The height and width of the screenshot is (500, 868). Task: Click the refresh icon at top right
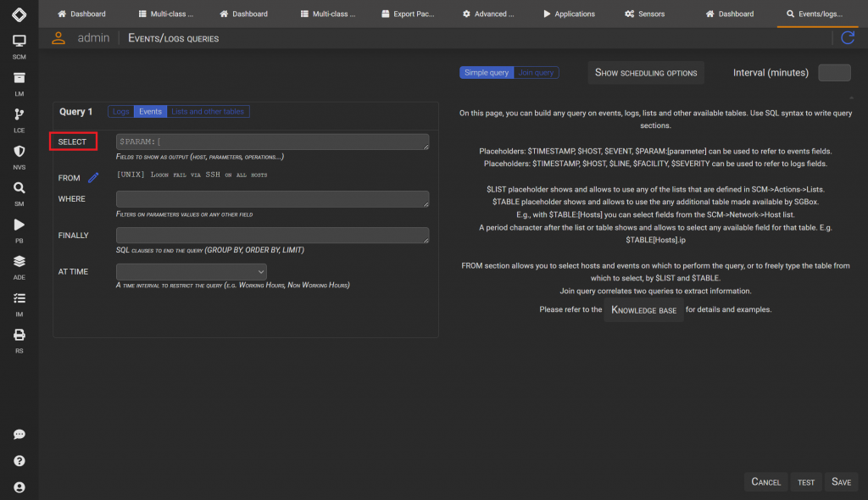coord(848,37)
